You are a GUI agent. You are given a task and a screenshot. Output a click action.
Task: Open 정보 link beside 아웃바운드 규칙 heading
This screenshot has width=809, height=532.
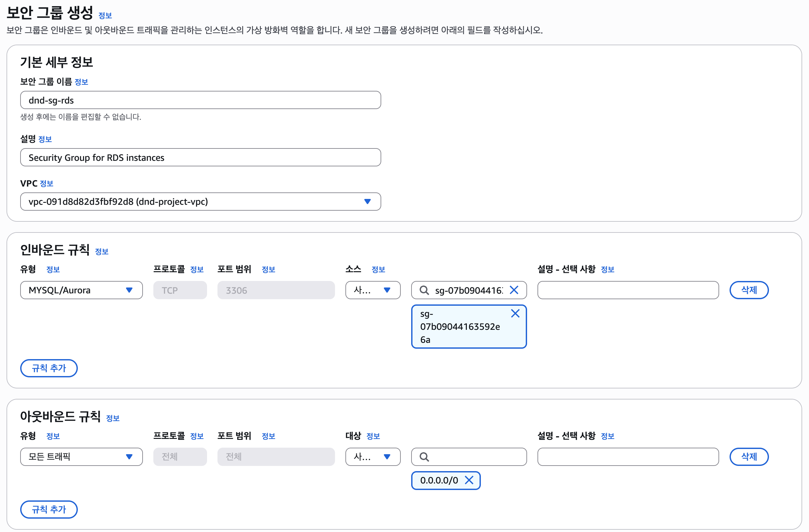point(113,418)
